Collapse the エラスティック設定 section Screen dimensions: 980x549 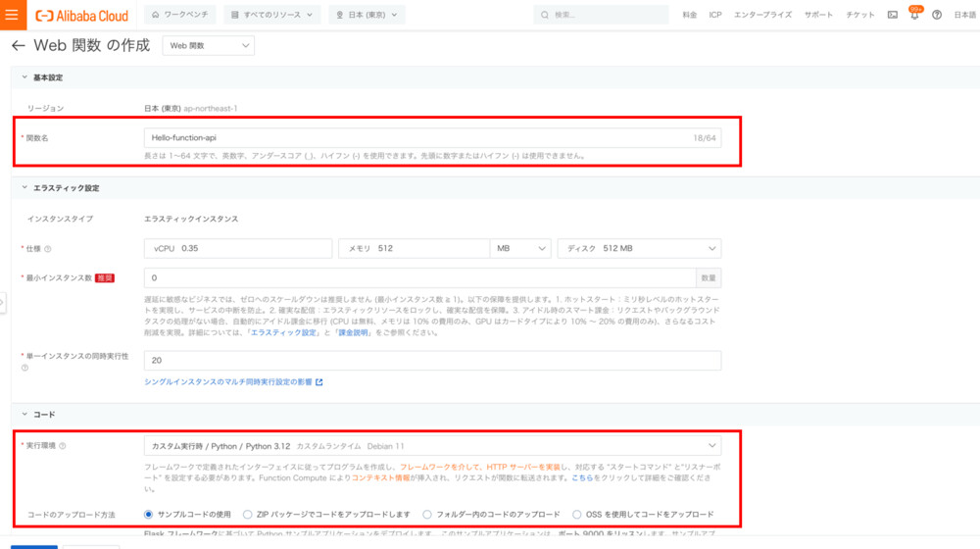(24, 187)
